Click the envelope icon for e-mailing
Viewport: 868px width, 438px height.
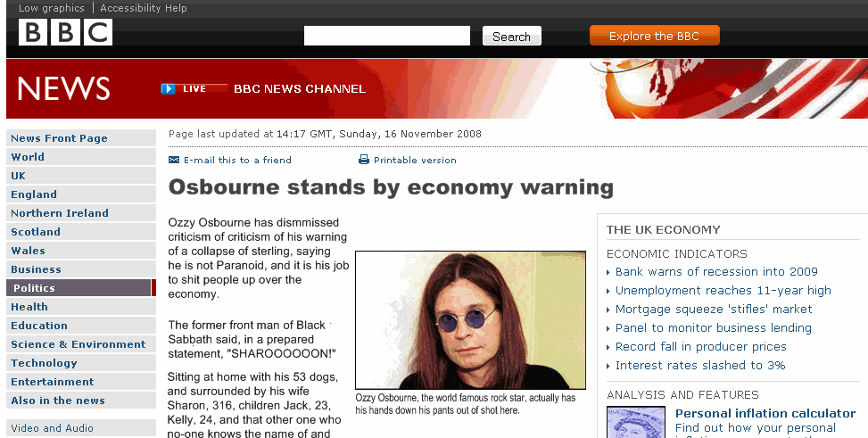174,160
